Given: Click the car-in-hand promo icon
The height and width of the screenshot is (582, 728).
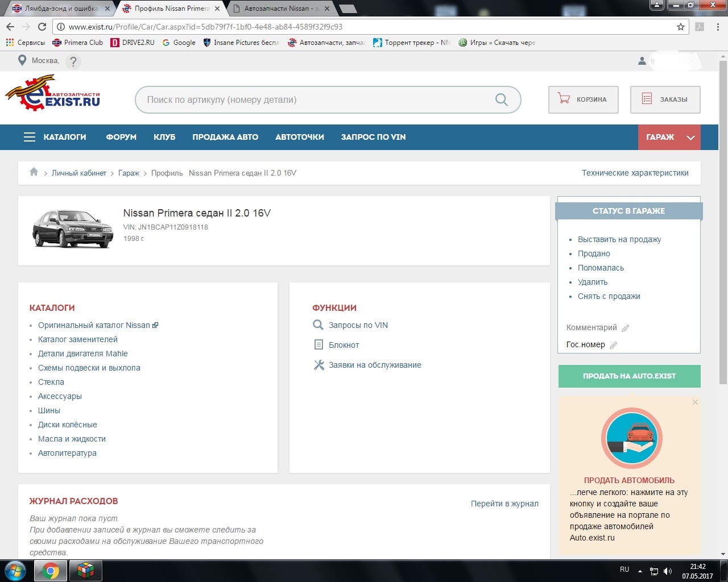Looking at the screenshot, I should [631, 438].
